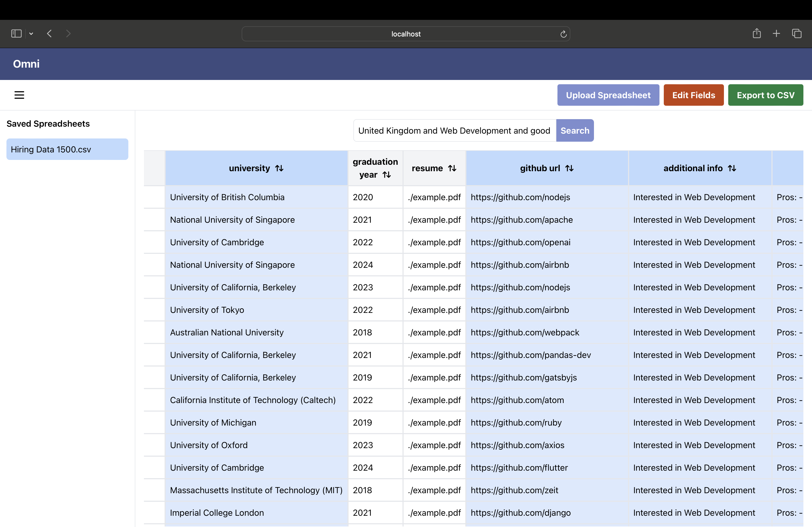Screen dimensions: 812x527
Task: Select Hiring Data 1500.csv spreadsheet
Action: pos(67,149)
